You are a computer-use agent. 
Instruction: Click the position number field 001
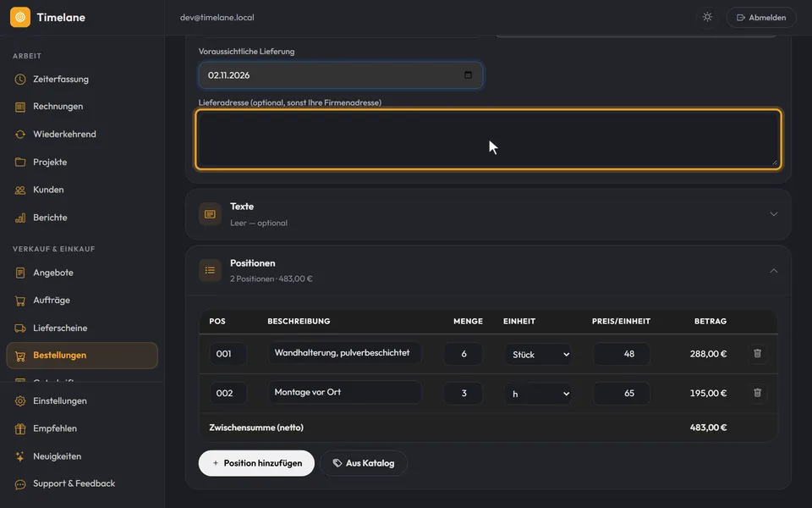tap(228, 354)
